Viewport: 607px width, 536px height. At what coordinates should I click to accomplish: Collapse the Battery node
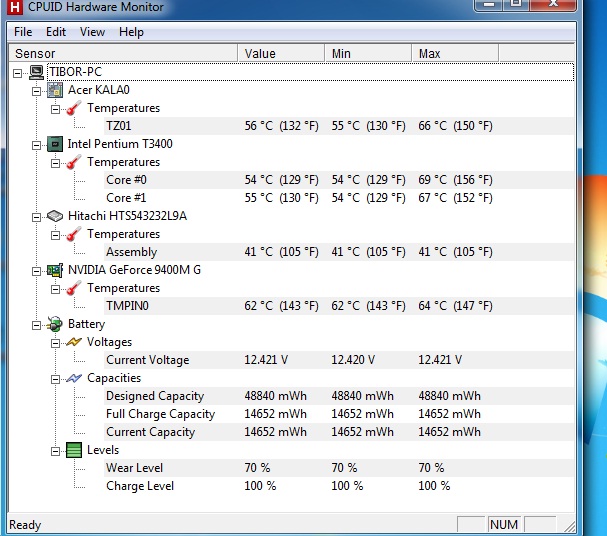[x=36, y=325]
